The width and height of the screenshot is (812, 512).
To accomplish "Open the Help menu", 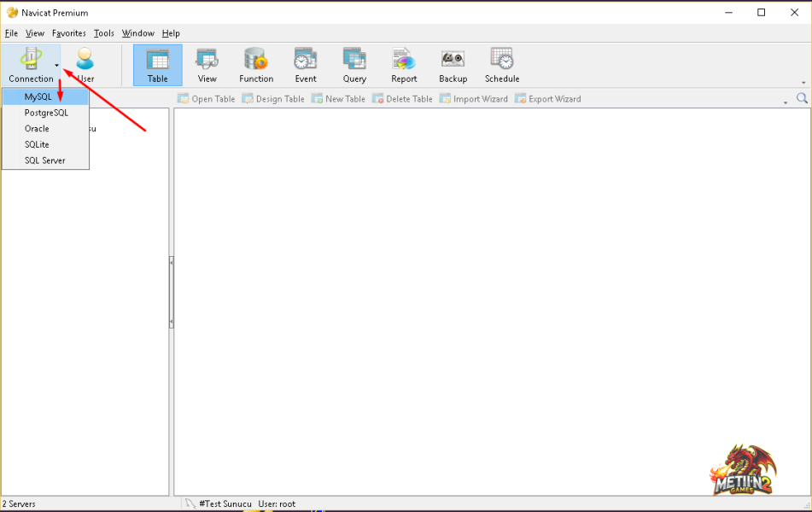I will coord(171,33).
